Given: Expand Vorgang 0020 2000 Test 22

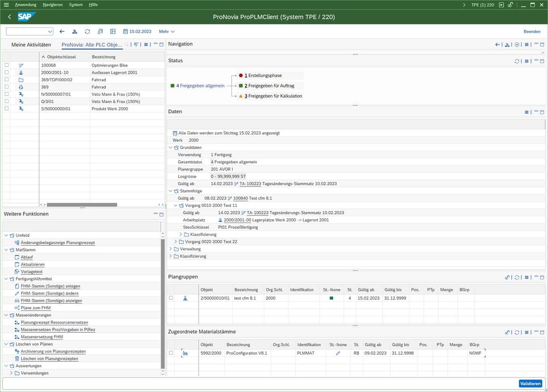Looking at the screenshot, I should coord(176,241).
